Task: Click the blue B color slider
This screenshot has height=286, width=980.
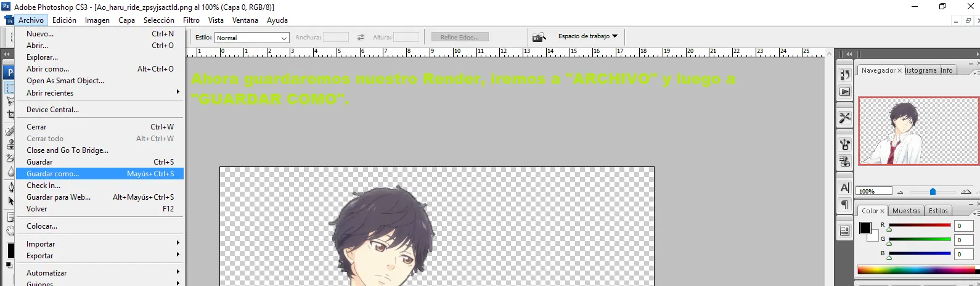Action: tap(920, 254)
